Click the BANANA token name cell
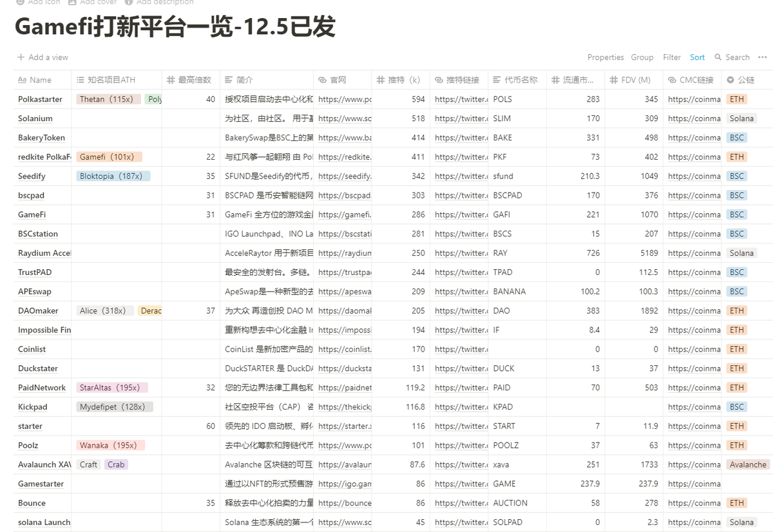This screenshot has width=773, height=532. point(517,291)
